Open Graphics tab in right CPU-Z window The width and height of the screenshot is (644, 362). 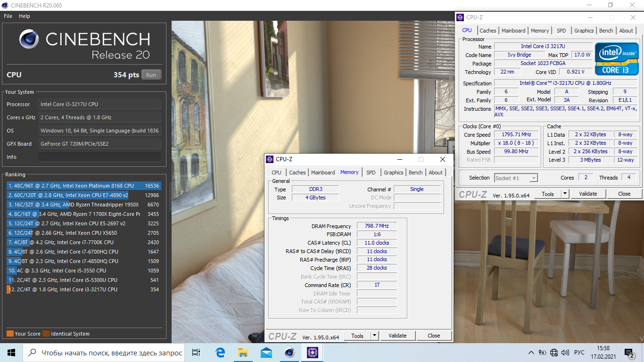[584, 31]
